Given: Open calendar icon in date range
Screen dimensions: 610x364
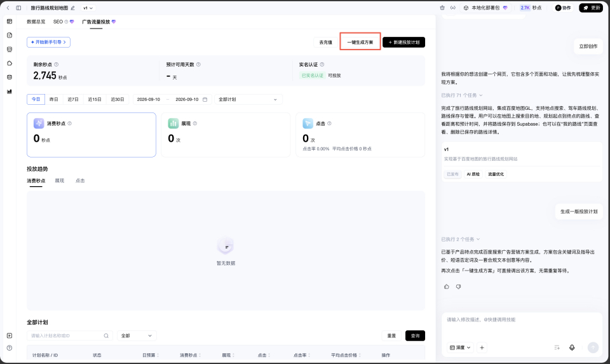Looking at the screenshot, I should click(205, 99).
